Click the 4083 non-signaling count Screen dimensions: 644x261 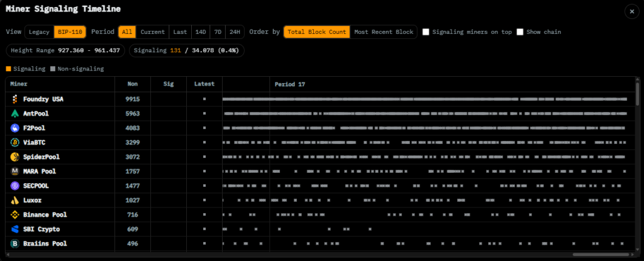coord(133,128)
